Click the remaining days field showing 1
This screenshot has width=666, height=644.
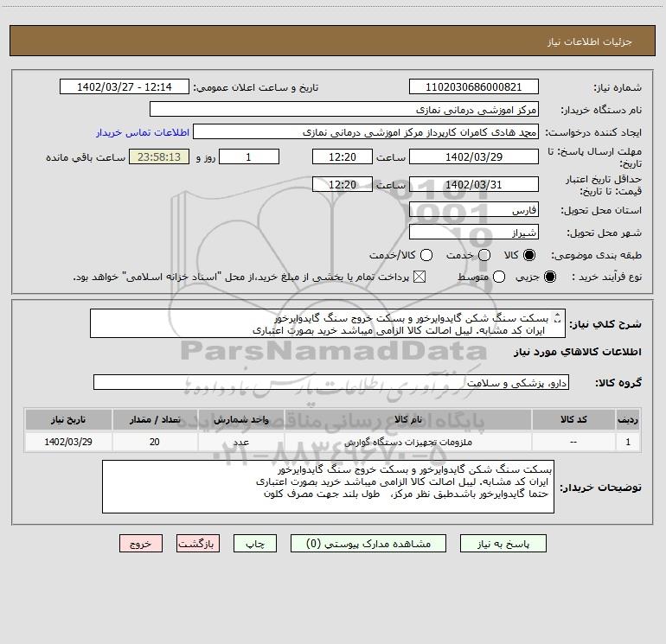(x=249, y=156)
